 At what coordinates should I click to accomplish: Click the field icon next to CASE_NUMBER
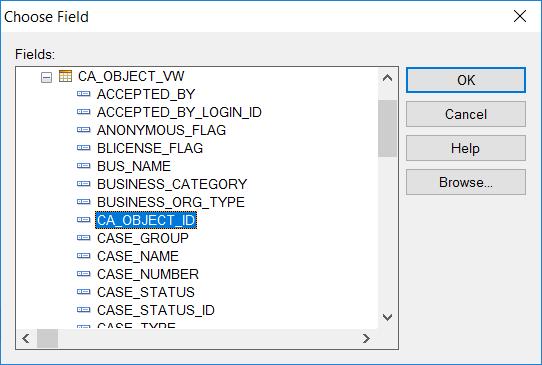pyautogui.click(x=83, y=273)
